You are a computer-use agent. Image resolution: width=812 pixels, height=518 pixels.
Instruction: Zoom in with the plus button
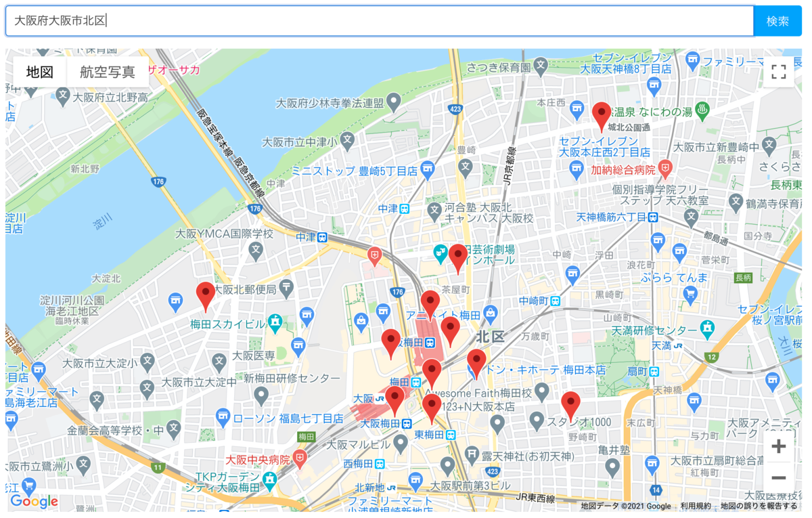[779, 446]
